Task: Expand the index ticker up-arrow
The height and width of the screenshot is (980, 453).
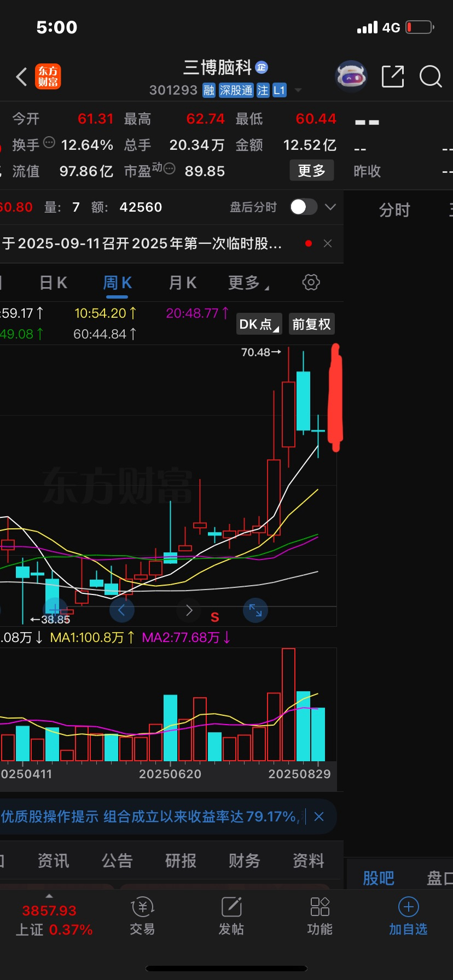Action: point(49,896)
